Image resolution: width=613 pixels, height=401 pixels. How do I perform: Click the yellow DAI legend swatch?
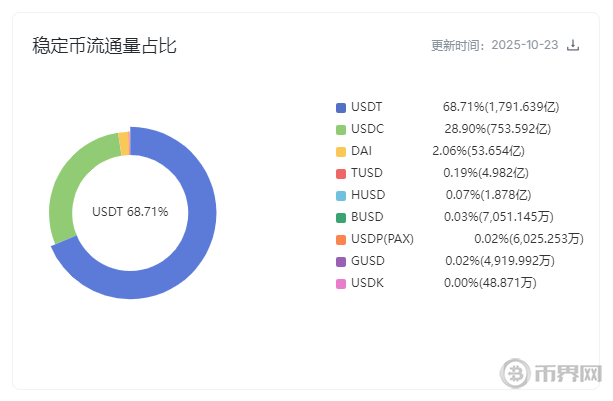[341, 151]
